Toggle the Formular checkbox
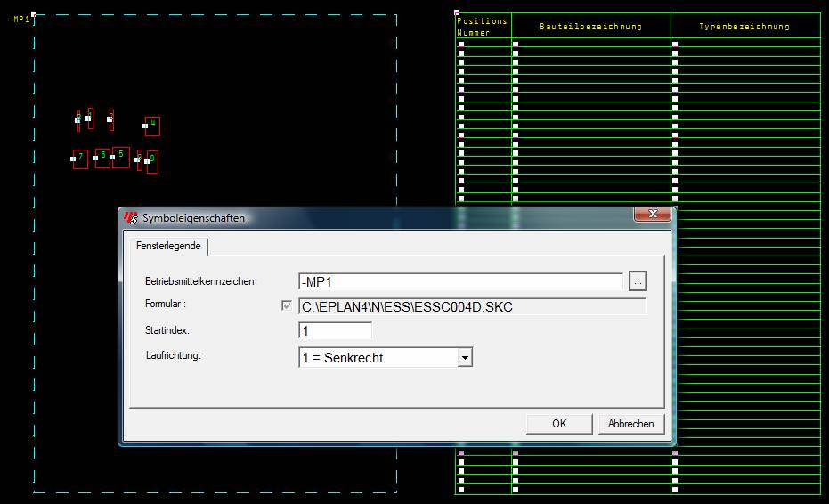829x504 pixels. (x=287, y=305)
